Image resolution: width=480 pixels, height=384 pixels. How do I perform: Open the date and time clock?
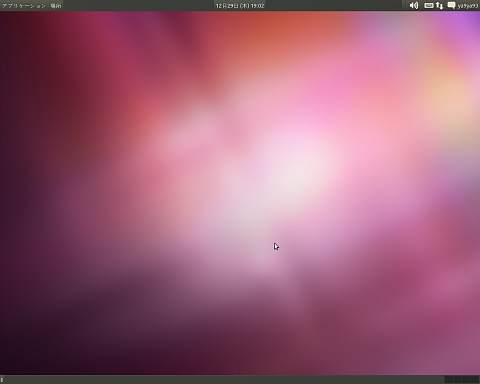[x=240, y=6]
